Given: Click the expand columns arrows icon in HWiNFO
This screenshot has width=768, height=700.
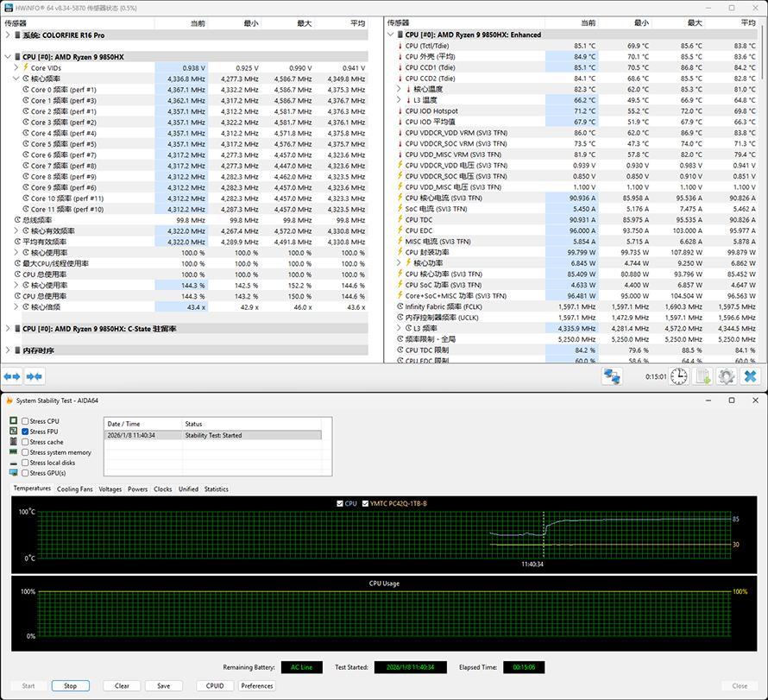Looking at the screenshot, I should tap(12, 376).
